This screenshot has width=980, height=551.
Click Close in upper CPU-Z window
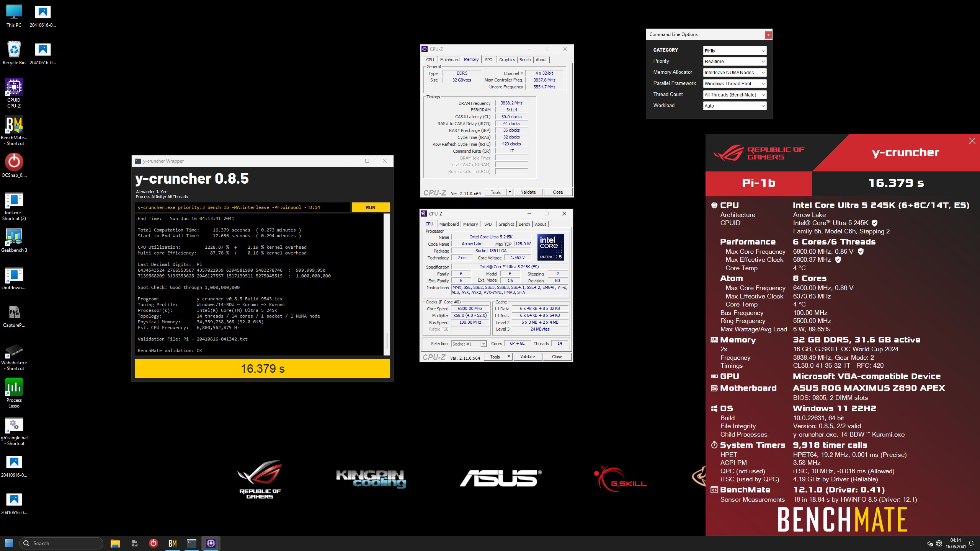coord(558,192)
